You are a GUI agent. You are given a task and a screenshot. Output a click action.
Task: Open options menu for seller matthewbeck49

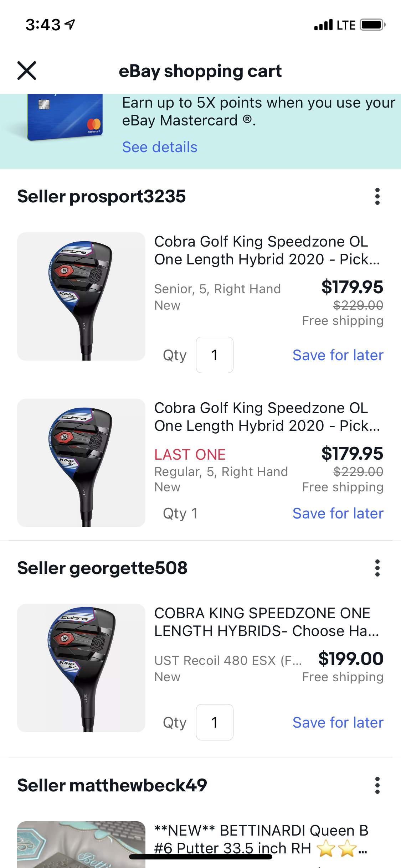[377, 785]
